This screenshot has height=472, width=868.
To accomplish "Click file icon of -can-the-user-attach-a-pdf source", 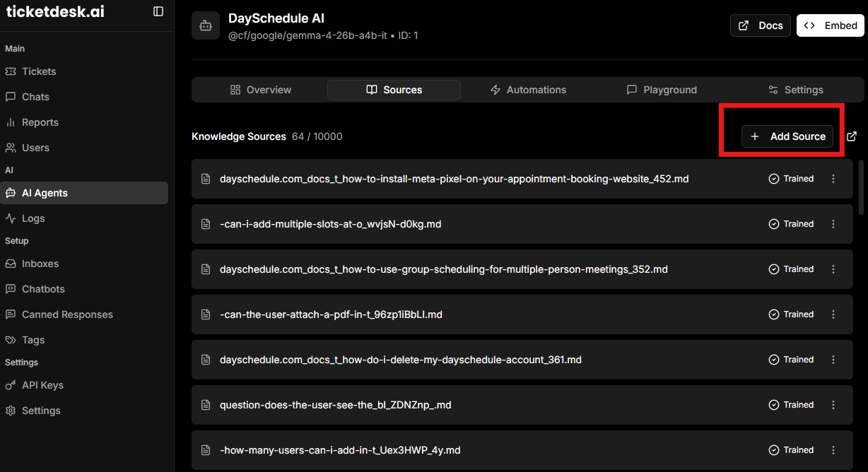I will (x=206, y=314).
